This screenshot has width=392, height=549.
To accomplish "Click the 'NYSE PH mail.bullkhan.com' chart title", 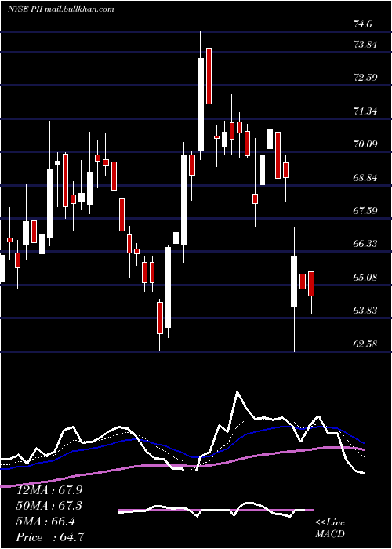I will 61,9.
